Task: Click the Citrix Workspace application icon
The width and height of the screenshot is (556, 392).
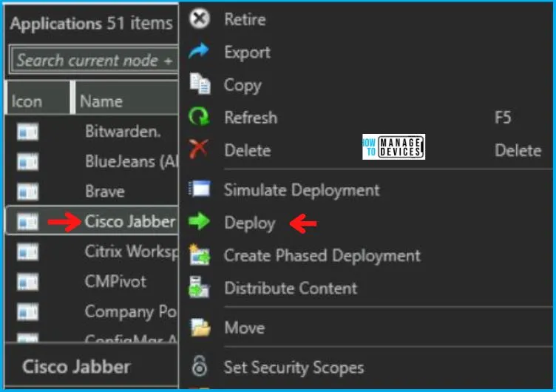Action: coord(27,252)
